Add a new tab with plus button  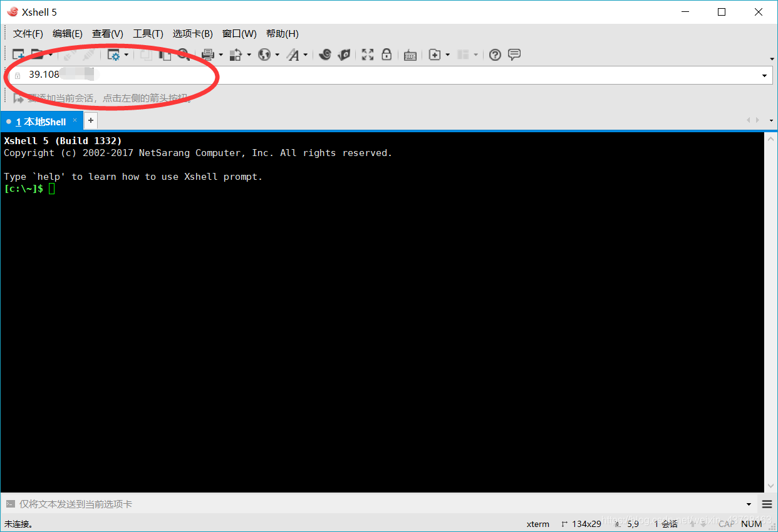pyautogui.click(x=91, y=120)
